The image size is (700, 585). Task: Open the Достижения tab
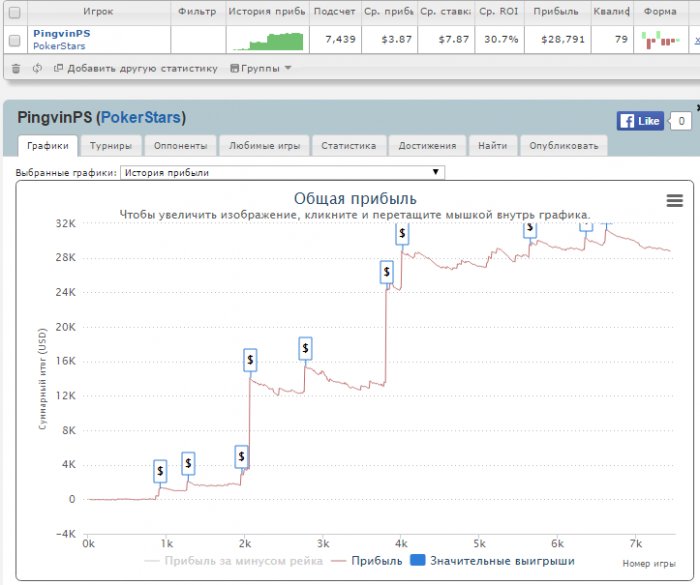click(x=427, y=146)
